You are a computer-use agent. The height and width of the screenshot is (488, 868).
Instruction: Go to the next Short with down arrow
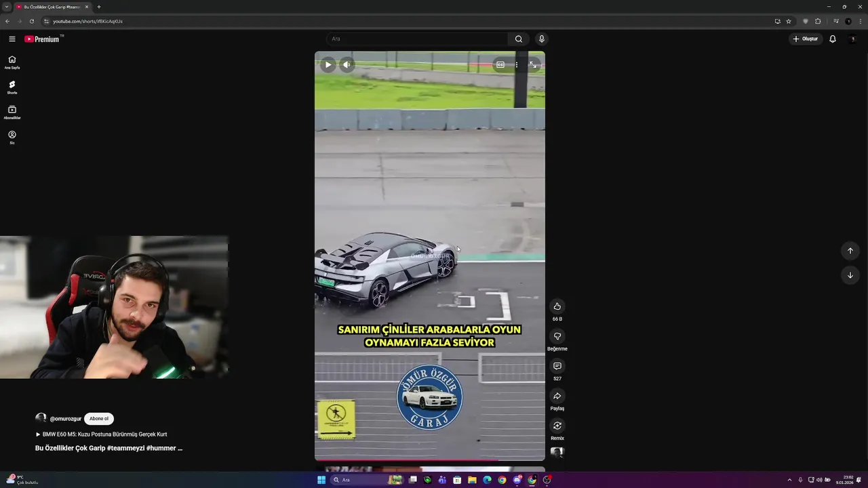850,275
